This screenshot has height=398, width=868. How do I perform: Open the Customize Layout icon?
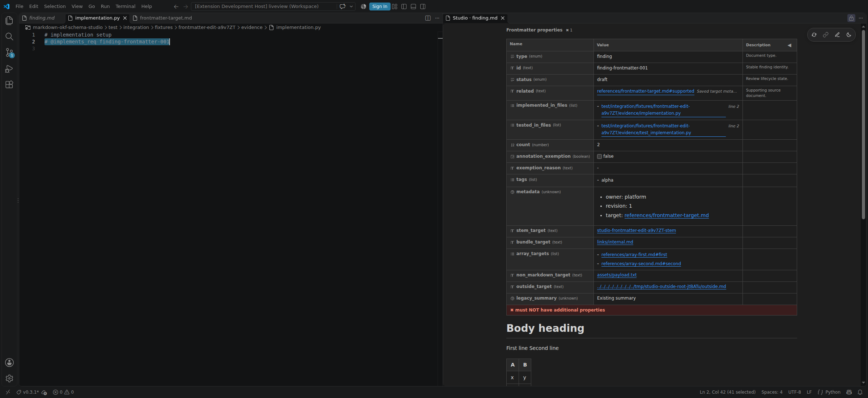pyautogui.click(x=395, y=7)
